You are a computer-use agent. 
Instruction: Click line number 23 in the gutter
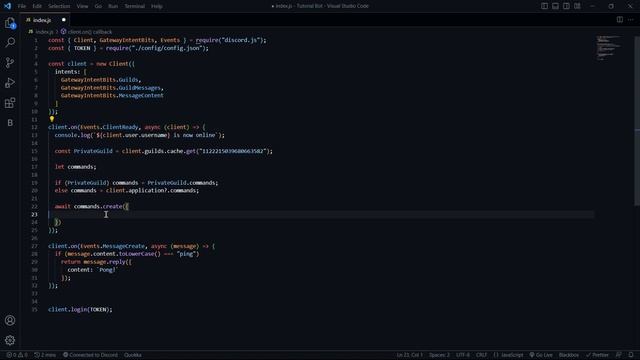(35, 214)
